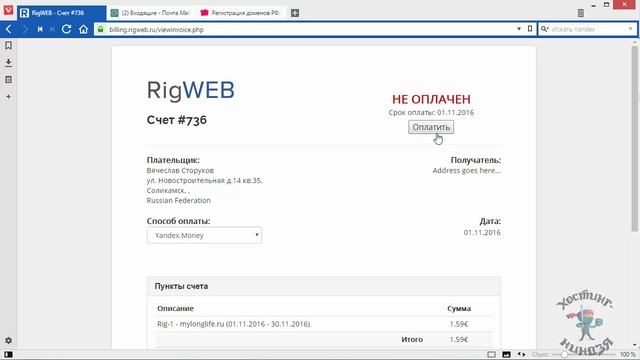Open a new tab with plus button

(x=295, y=13)
